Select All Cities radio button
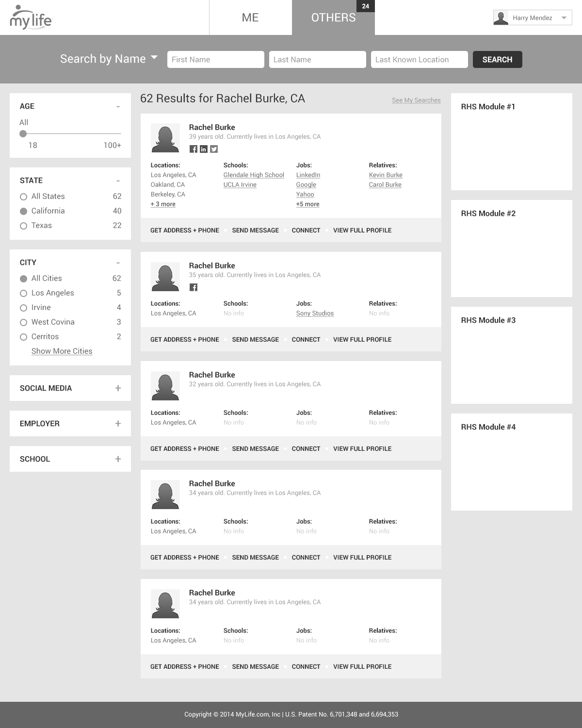This screenshot has width=582, height=728. click(23, 279)
